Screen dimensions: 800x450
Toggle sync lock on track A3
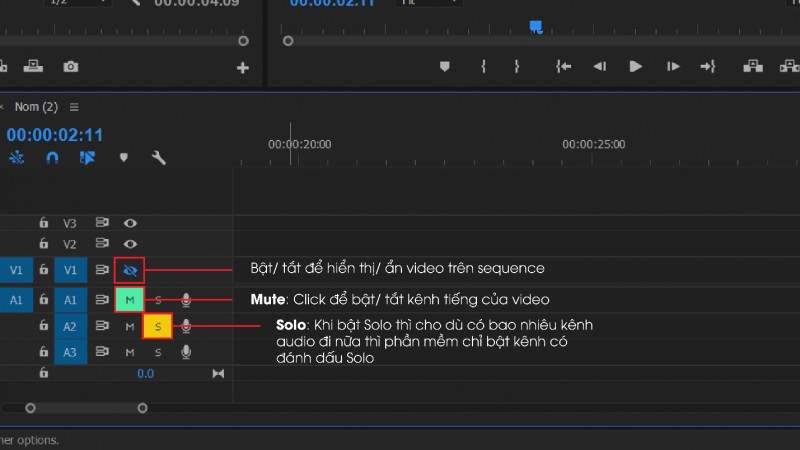tap(102, 352)
